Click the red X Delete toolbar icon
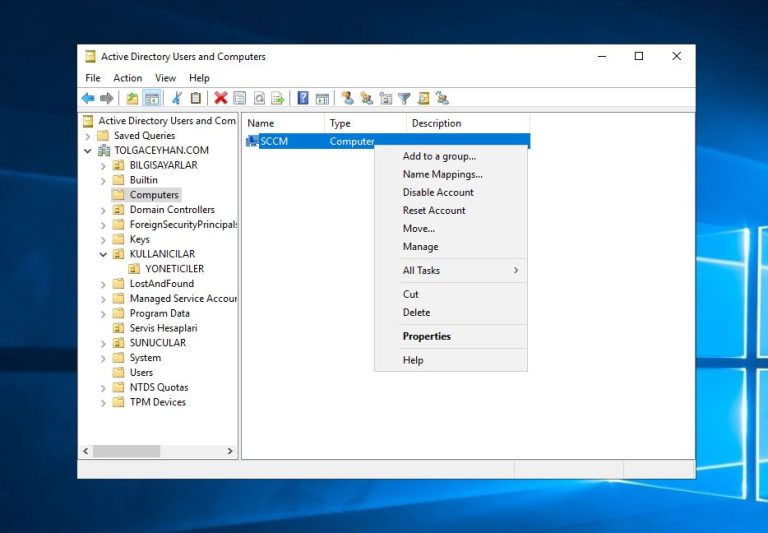The width and height of the screenshot is (768, 533). (x=220, y=98)
